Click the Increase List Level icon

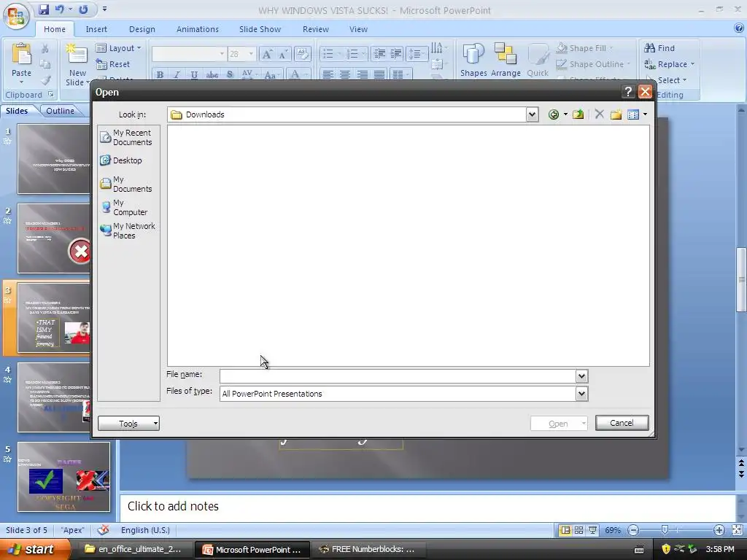tap(396, 54)
